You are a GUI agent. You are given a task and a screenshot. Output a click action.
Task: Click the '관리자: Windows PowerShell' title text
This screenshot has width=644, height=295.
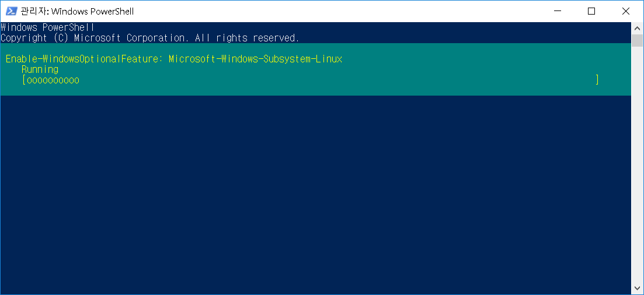click(77, 11)
